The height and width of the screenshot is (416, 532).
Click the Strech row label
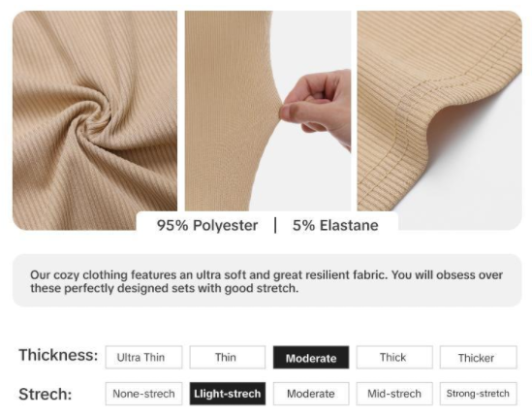46,395
